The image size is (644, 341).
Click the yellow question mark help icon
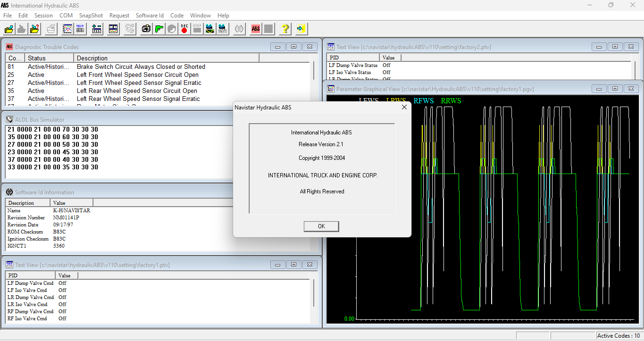285,29
